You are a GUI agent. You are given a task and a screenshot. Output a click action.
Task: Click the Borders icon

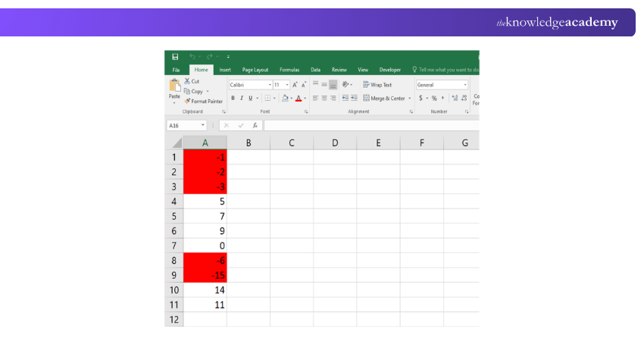point(267,99)
